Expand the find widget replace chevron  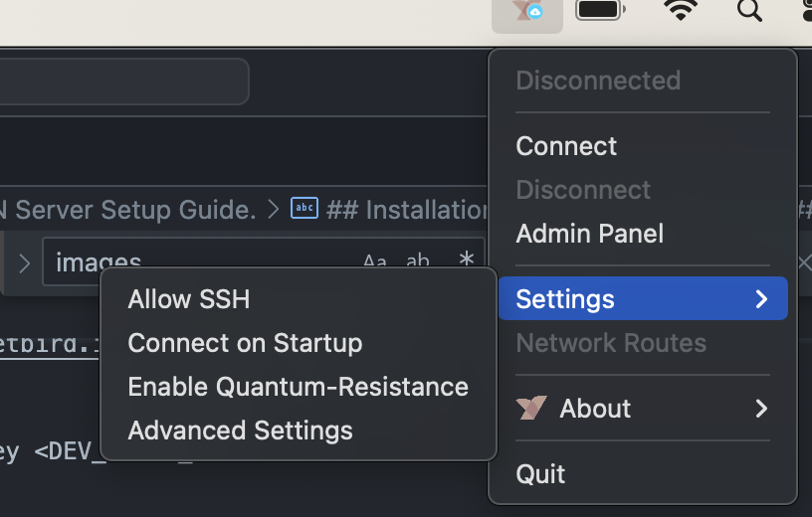24,263
